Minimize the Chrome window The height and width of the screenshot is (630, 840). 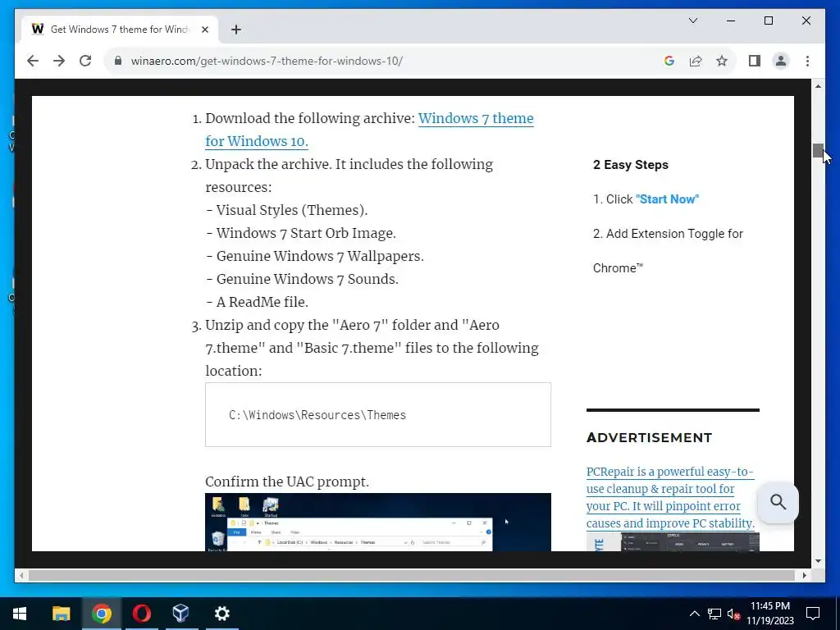click(731, 21)
